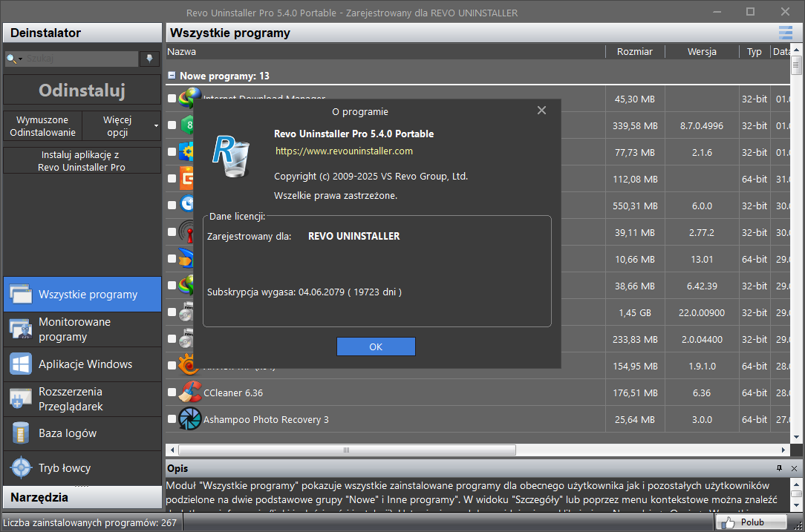805x532 pixels.
Task: Check the box for CCleaner 6.36
Action: (172, 393)
